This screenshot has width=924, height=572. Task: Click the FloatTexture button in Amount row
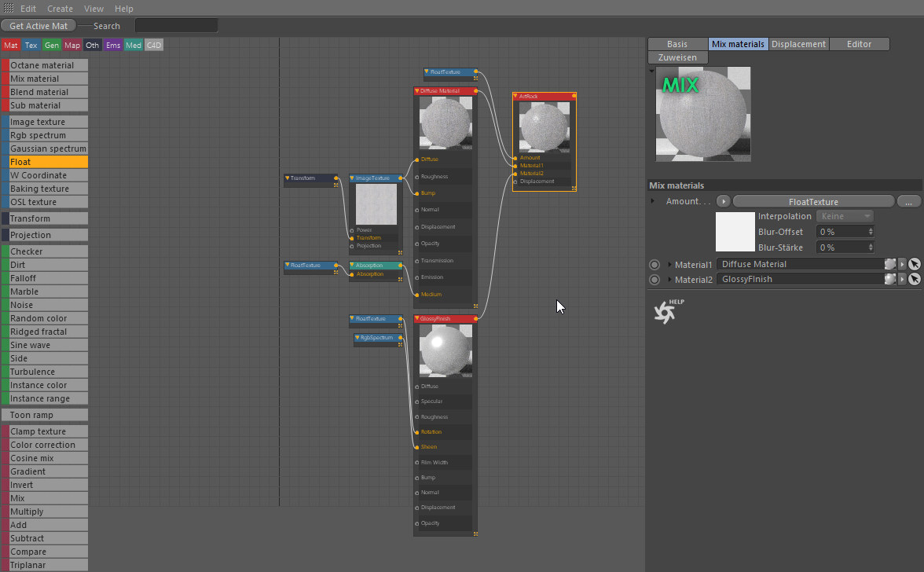(813, 201)
